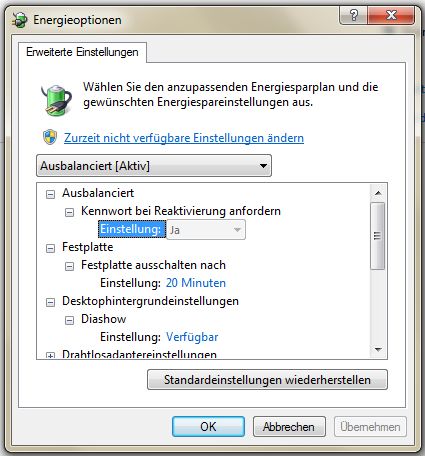Collapse the Festplatte node
The height and width of the screenshot is (456, 425).
tap(50, 248)
